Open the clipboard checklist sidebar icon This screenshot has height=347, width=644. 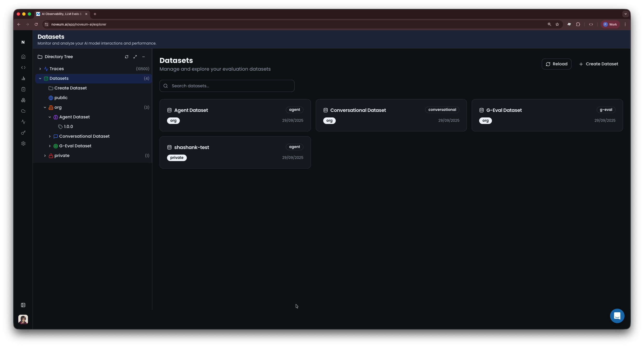pyautogui.click(x=23, y=89)
